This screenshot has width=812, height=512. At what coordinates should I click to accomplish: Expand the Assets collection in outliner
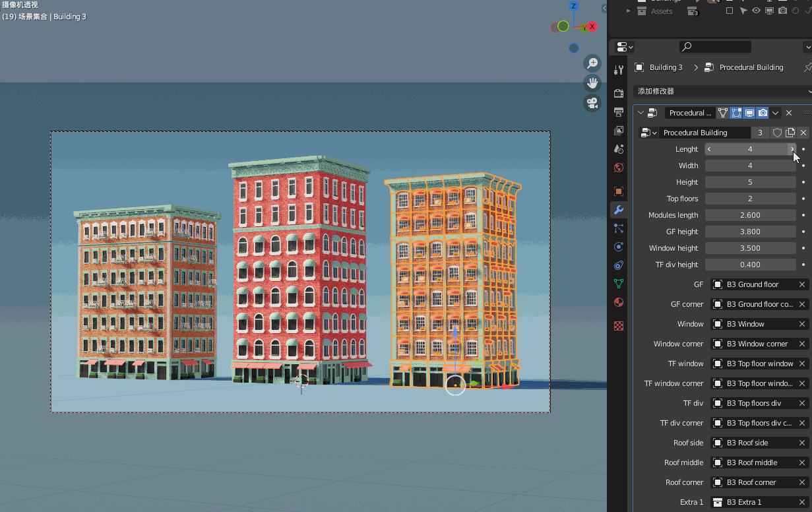tap(629, 11)
